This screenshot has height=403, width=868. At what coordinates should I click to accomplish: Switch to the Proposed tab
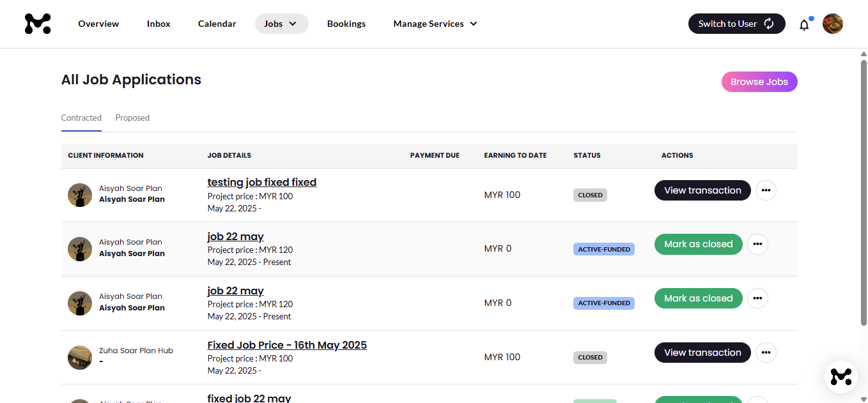click(132, 118)
